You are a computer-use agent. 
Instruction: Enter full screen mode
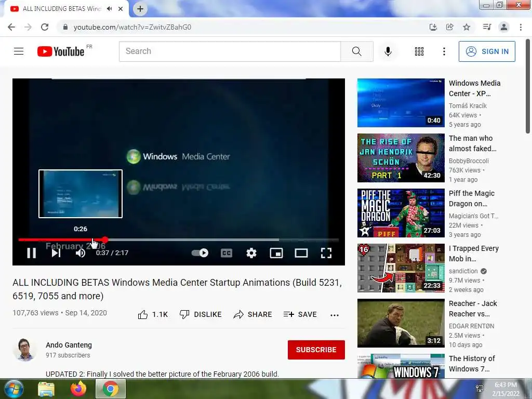click(326, 253)
